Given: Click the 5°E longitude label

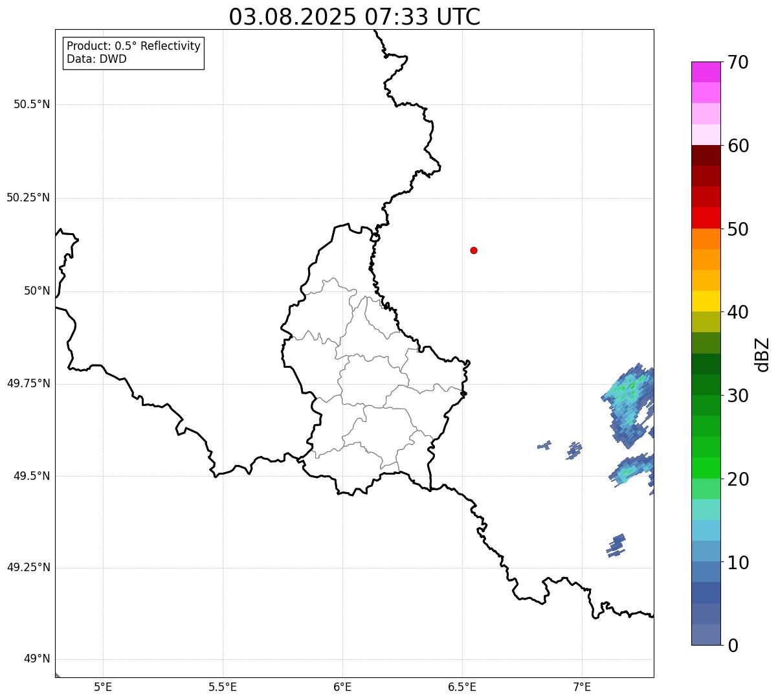Looking at the screenshot, I should point(103,686).
